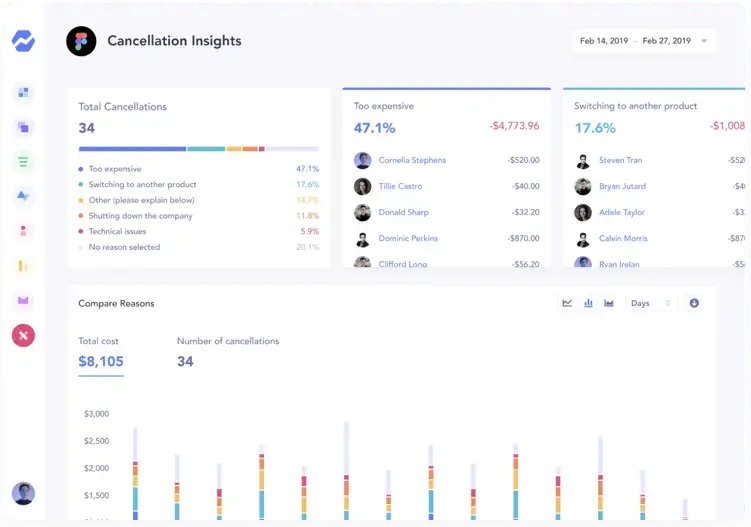Image resolution: width=751 pixels, height=527 pixels.
Task: Open Cornelia Stephens customer profile
Action: 412,160
